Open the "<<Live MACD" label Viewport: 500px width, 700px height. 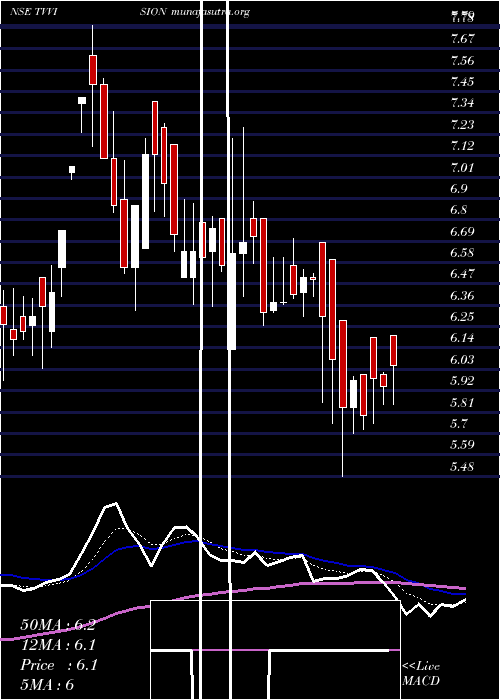[x=421, y=674]
